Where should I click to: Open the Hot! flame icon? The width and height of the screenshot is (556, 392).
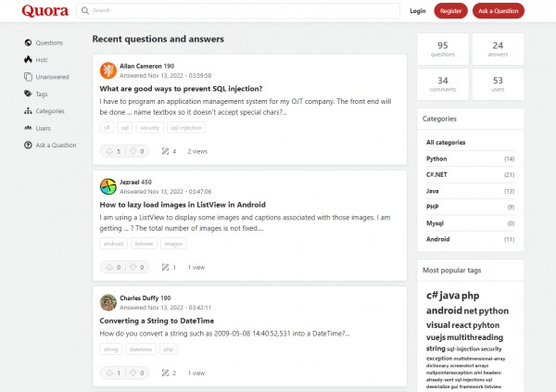click(28, 59)
